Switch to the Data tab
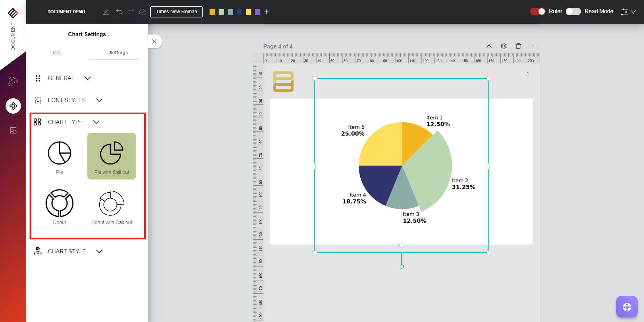The image size is (644, 322). (55, 53)
